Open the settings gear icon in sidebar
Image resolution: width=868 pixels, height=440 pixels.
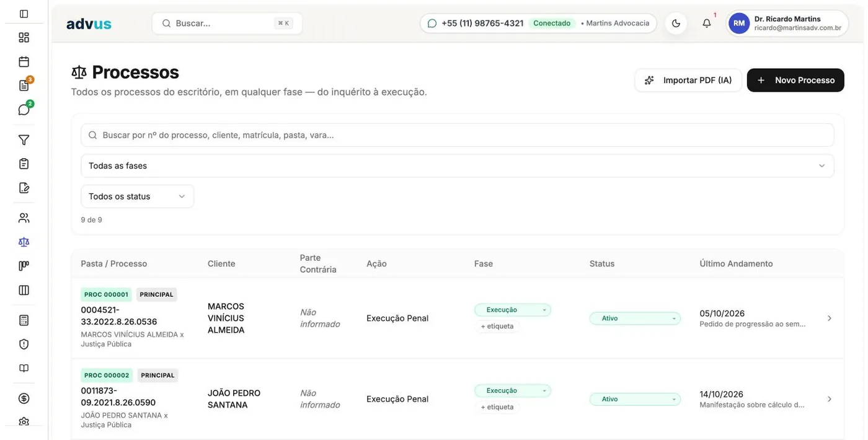pyautogui.click(x=24, y=422)
